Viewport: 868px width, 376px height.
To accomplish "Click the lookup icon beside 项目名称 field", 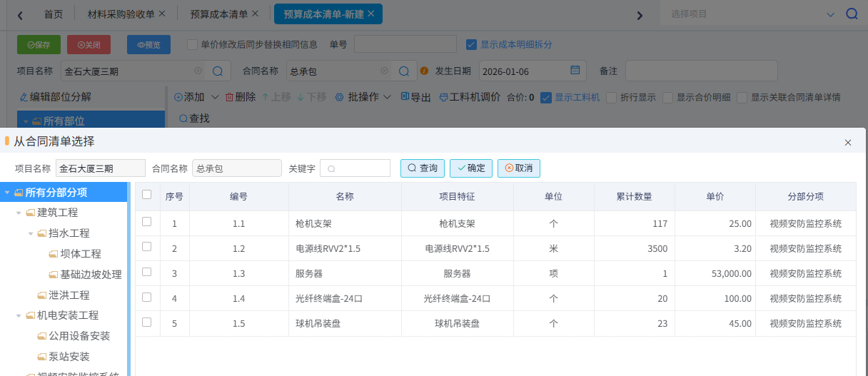I will tap(218, 71).
